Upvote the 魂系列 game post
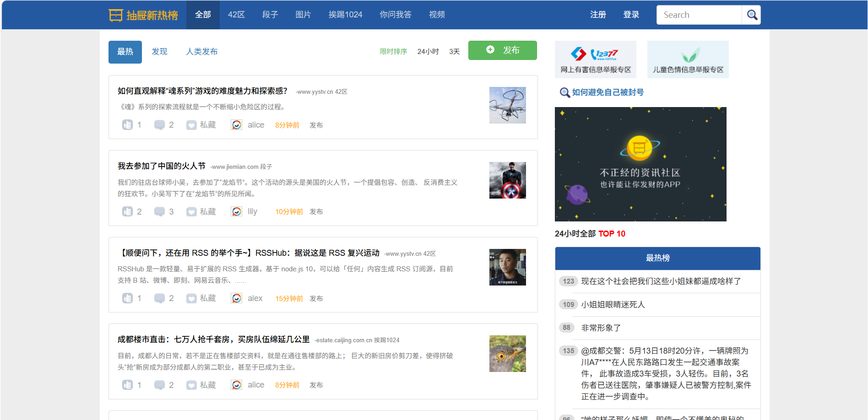The image size is (868, 420). (128, 125)
